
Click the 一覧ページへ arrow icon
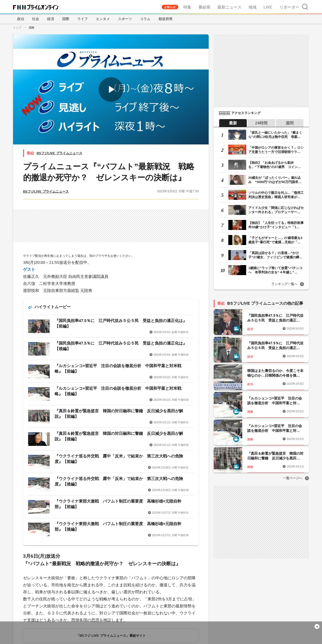point(307,478)
